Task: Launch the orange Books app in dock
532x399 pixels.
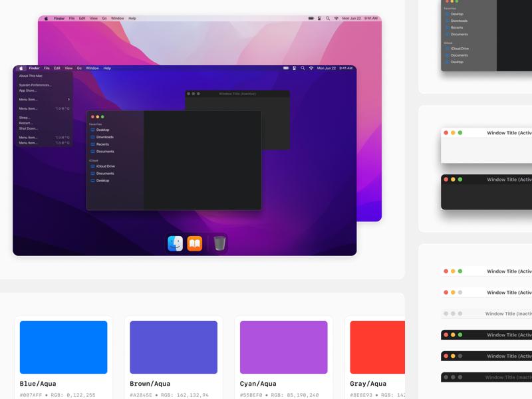Action: 195,244
